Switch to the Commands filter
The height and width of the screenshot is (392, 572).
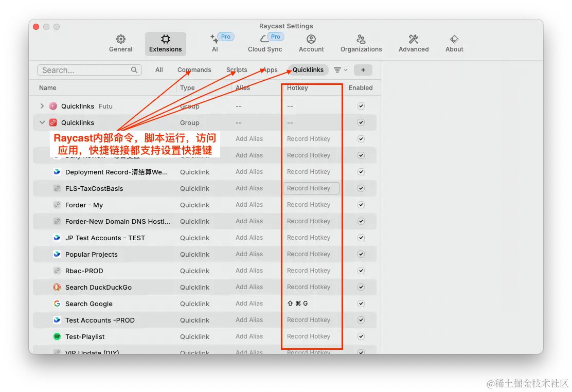pyautogui.click(x=194, y=70)
